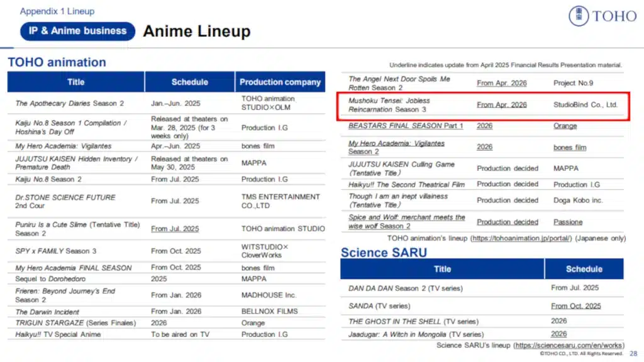Select 'The Angel Next Door Spoils Me Rotten' title
The height and width of the screenshot is (362, 644).
coord(399,84)
